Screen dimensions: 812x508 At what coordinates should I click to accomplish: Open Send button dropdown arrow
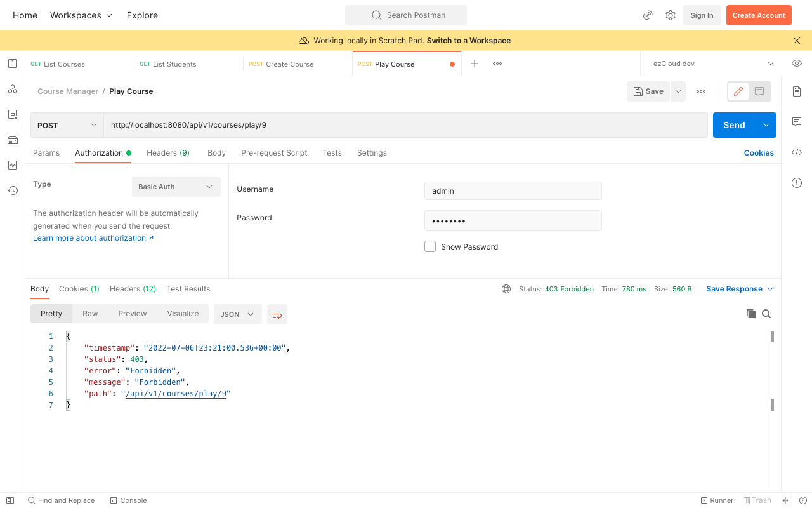point(766,125)
